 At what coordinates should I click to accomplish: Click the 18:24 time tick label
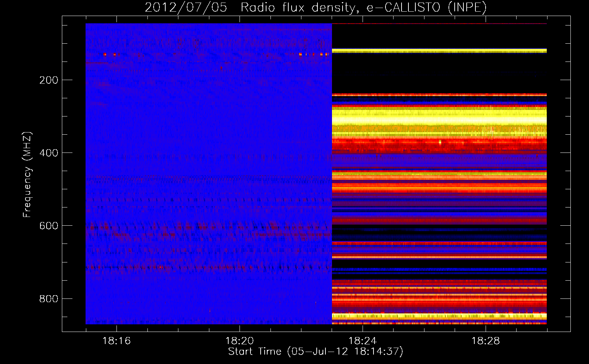tap(363, 341)
